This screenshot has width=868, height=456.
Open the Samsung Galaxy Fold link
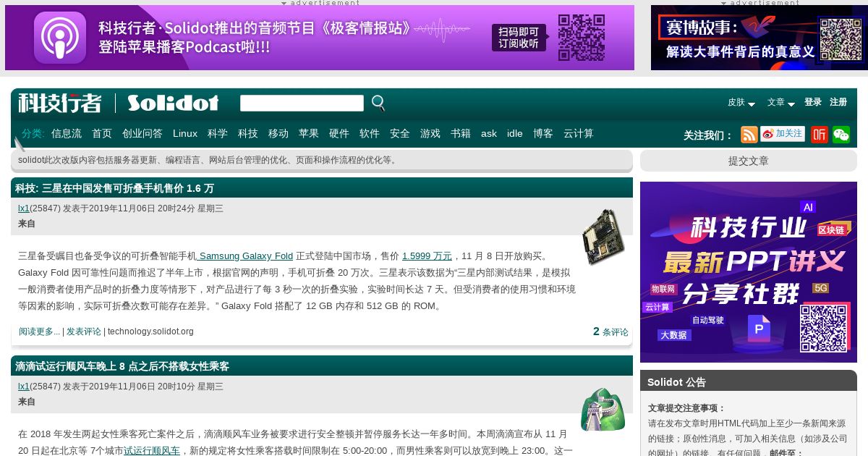pyautogui.click(x=245, y=256)
